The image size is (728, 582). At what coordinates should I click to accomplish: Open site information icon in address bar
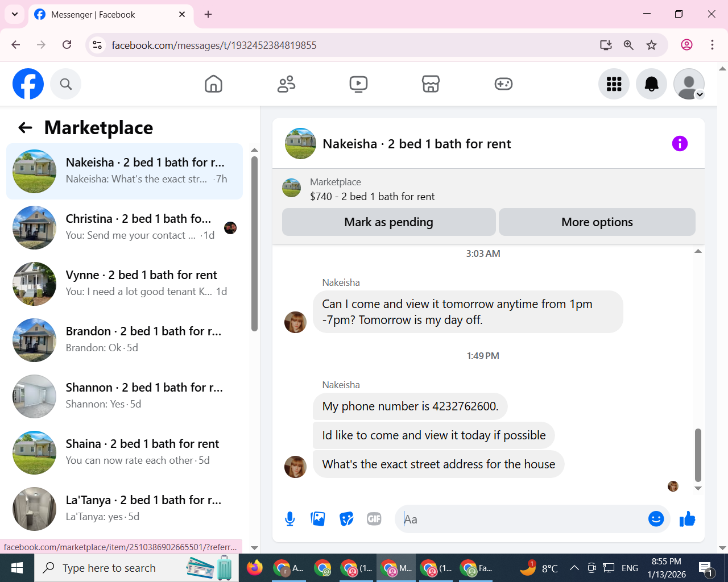tap(97, 45)
